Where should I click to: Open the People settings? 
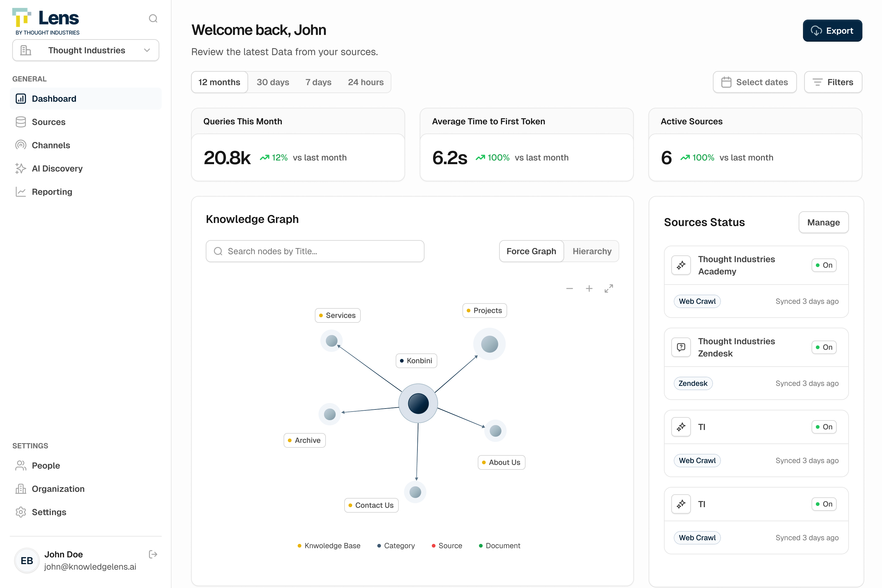[x=85, y=466]
